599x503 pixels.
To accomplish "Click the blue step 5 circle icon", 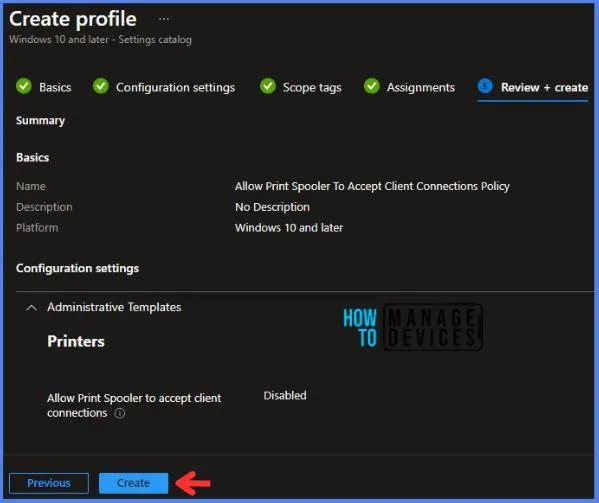I will [x=485, y=86].
